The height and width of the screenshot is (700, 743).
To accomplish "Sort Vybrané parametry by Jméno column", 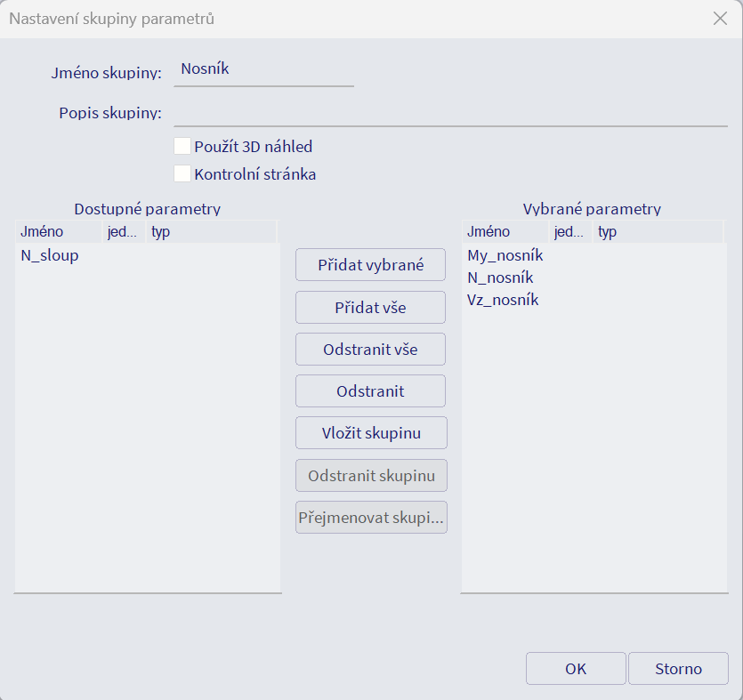I will click(504, 232).
